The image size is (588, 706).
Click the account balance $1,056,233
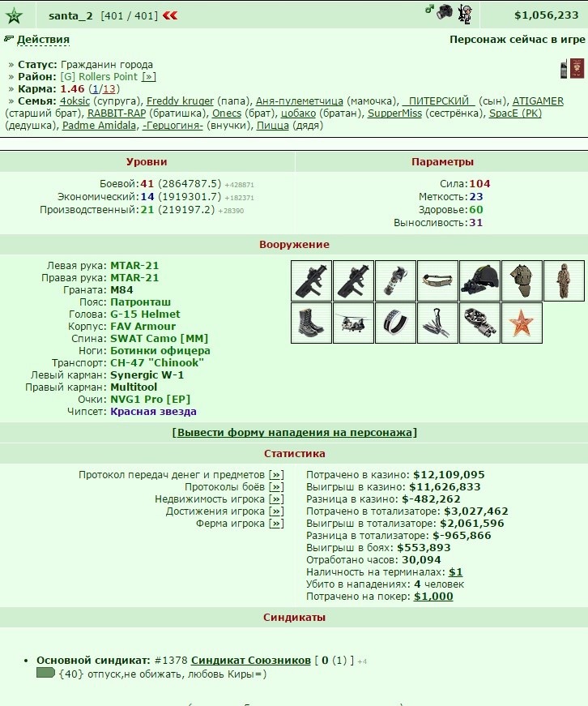point(546,15)
